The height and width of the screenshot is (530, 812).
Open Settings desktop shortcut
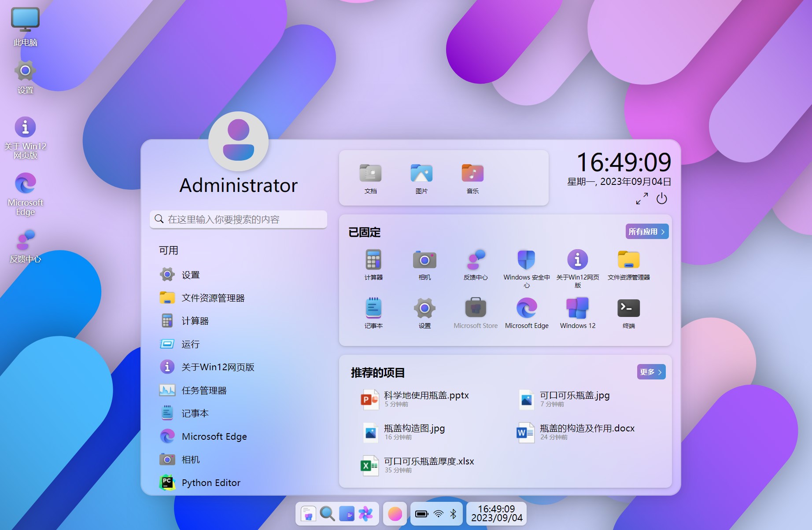(26, 77)
